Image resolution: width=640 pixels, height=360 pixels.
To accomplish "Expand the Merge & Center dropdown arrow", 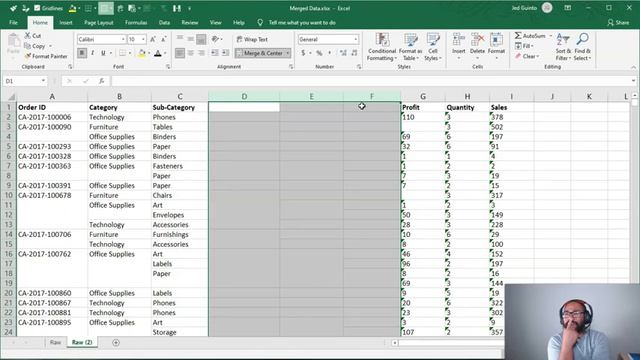I will 287,53.
